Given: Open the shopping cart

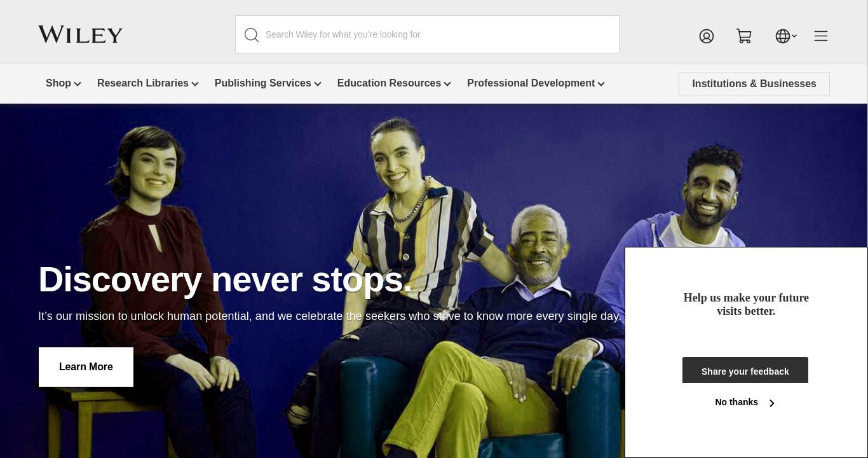Looking at the screenshot, I should pyautogui.click(x=744, y=36).
